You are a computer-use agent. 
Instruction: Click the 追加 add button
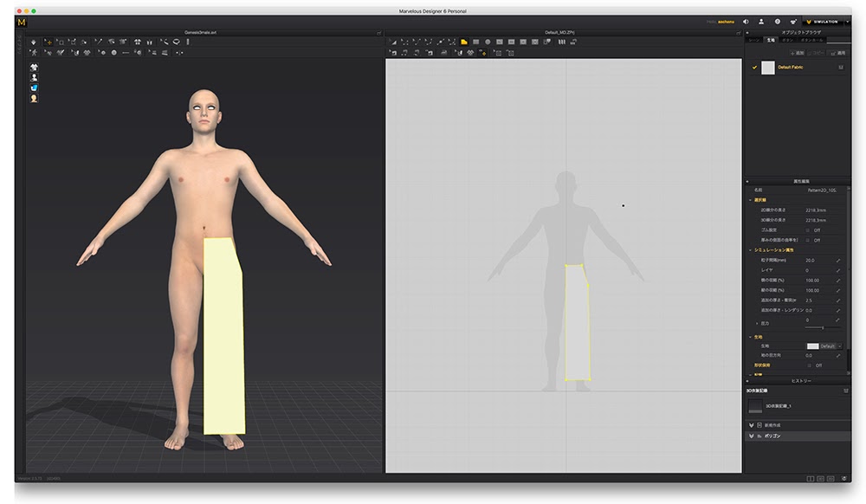click(798, 53)
